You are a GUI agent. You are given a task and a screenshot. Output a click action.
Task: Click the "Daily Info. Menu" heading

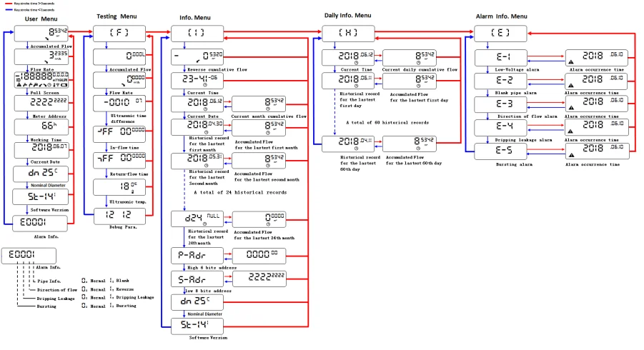tap(348, 15)
